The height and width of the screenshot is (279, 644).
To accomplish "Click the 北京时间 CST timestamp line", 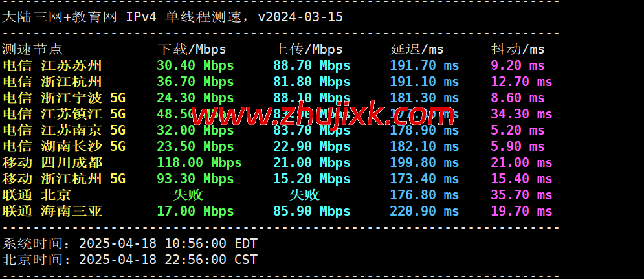I will (130, 260).
